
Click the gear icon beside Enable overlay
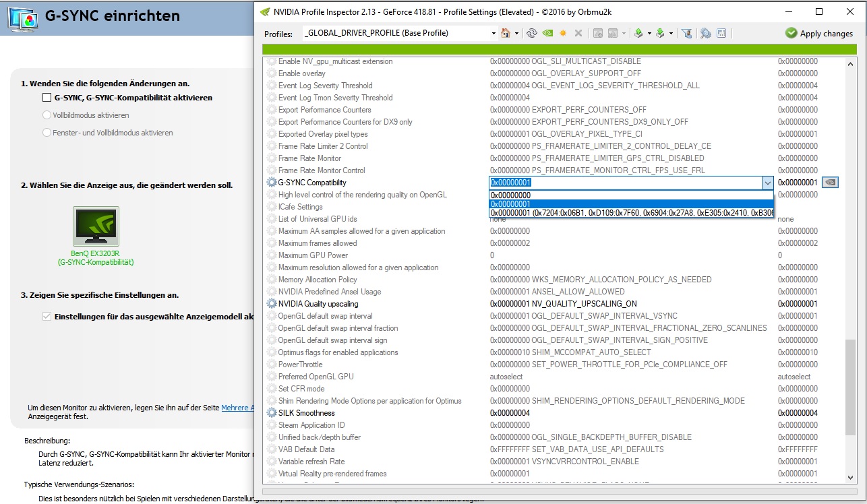(x=272, y=73)
